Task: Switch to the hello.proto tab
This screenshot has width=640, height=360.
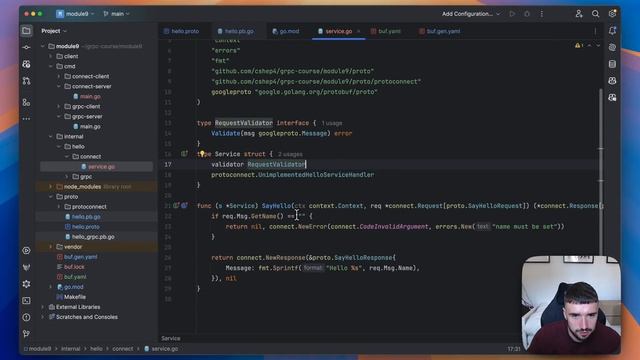Action: [x=181, y=31]
